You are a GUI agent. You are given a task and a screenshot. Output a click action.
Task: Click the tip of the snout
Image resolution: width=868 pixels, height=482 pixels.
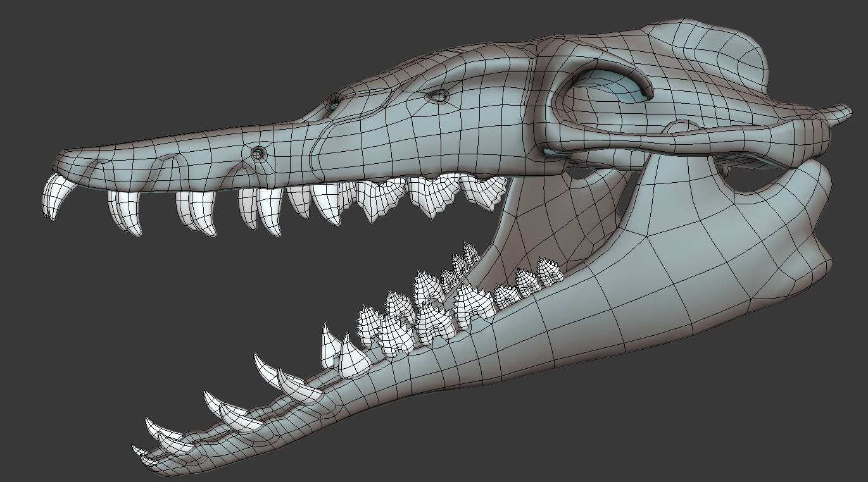[x=57, y=161]
